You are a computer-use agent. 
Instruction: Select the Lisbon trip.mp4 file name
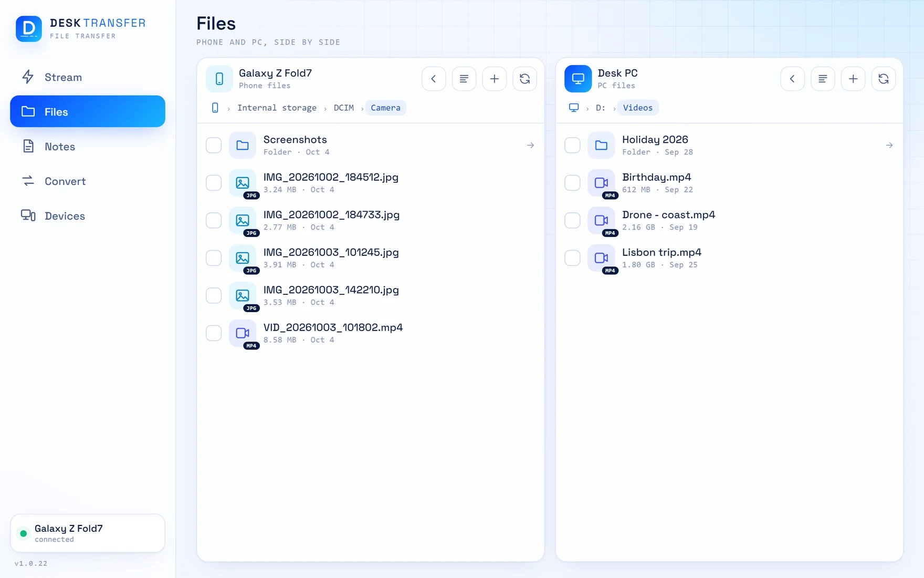662,253
